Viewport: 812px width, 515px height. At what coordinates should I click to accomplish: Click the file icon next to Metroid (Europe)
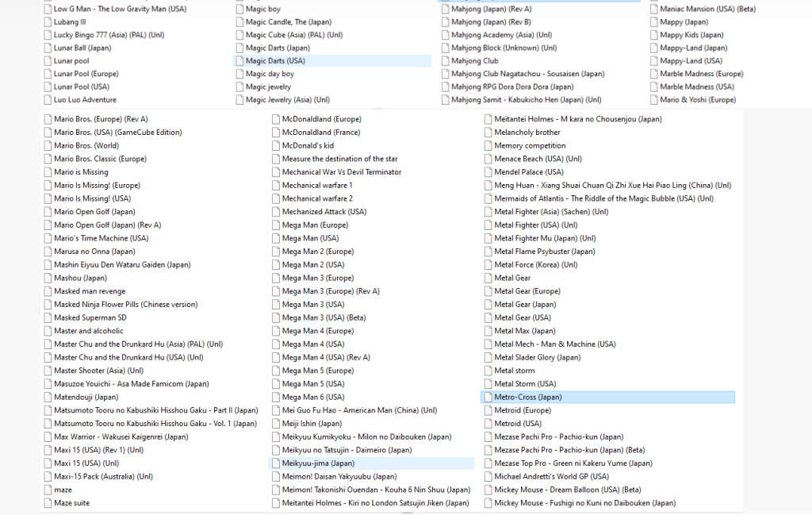click(x=488, y=410)
